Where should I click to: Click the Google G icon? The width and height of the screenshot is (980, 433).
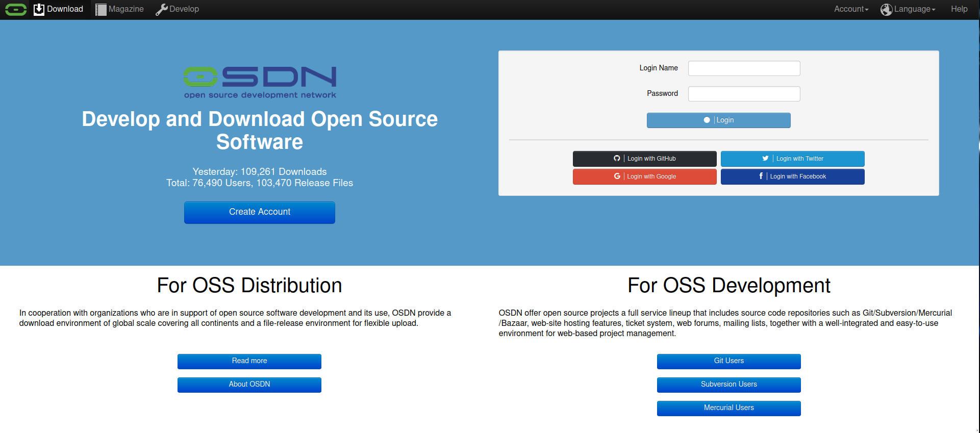617,176
